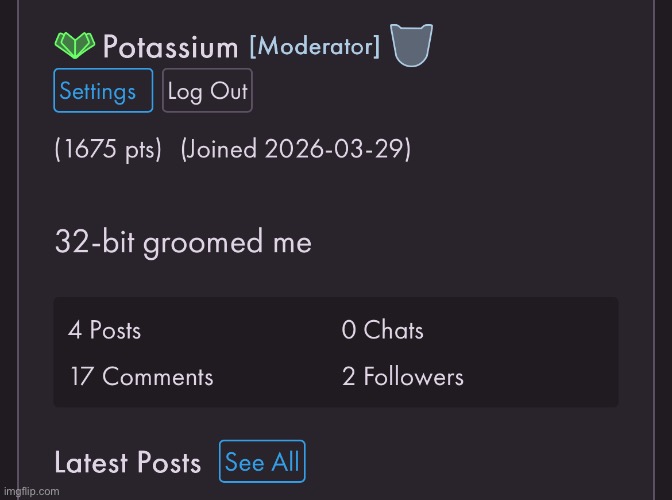Open the 4 Posts stat

(x=105, y=330)
